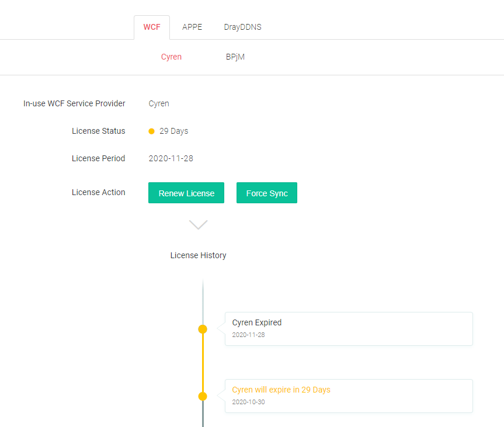The width and height of the screenshot is (504, 427).
Task: Click the 2020-11-28 date in the Cyren Expired card
Action: tap(248, 335)
